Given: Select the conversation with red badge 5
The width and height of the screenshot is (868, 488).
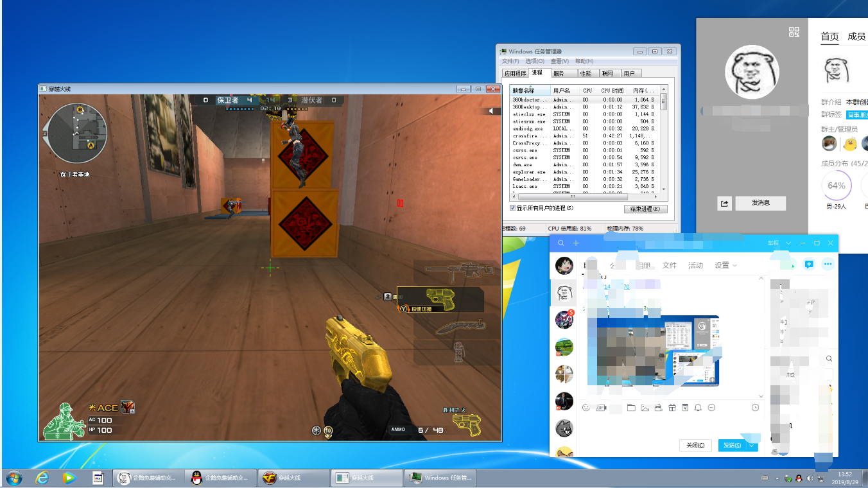Looking at the screenshot, I should coord(564,319).
